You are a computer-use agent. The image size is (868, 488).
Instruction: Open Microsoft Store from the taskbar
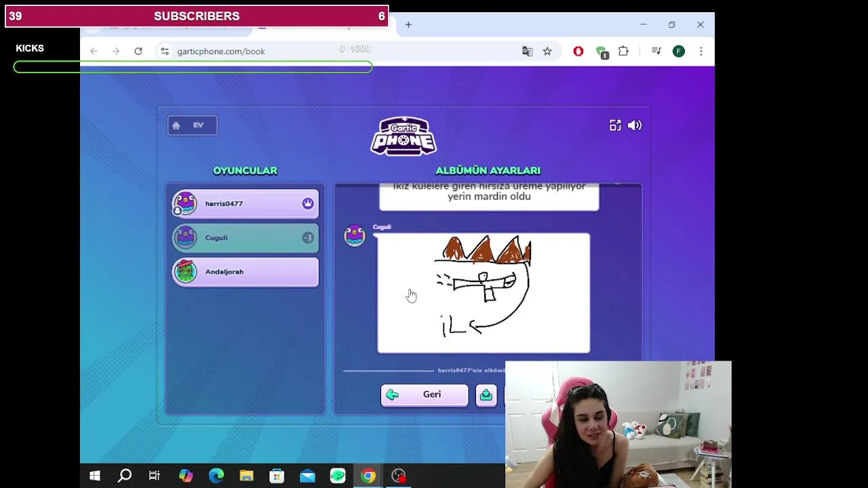coord(277,476)
